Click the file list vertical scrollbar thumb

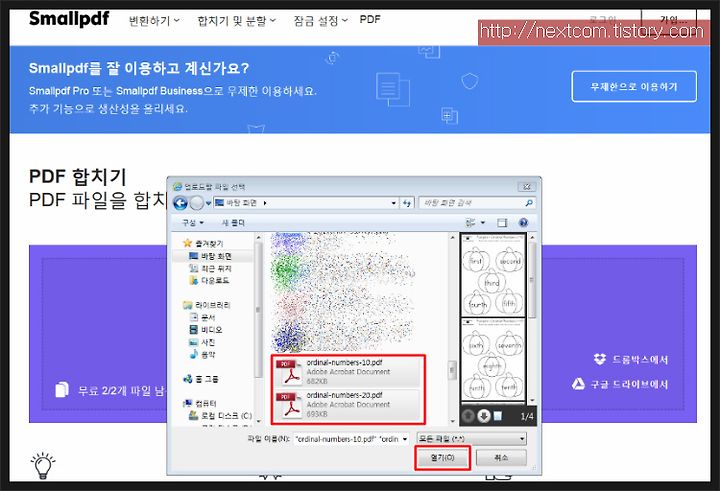pos(452,369)
